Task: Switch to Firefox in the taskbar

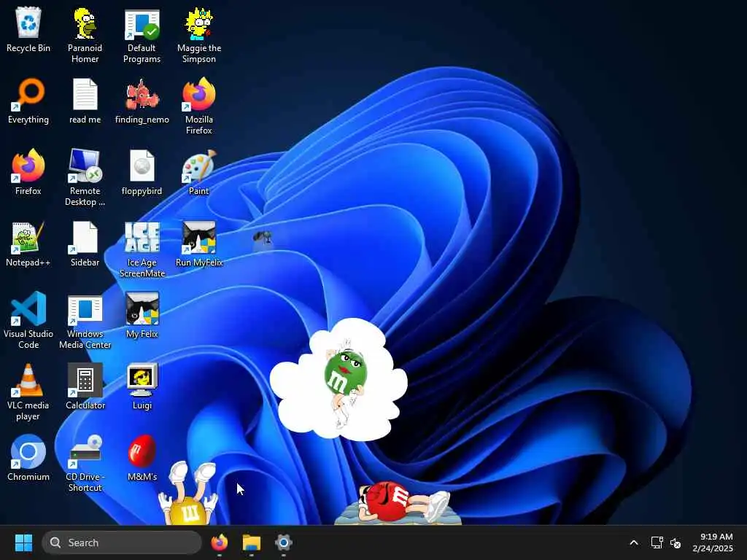Action: click(219, 542)
